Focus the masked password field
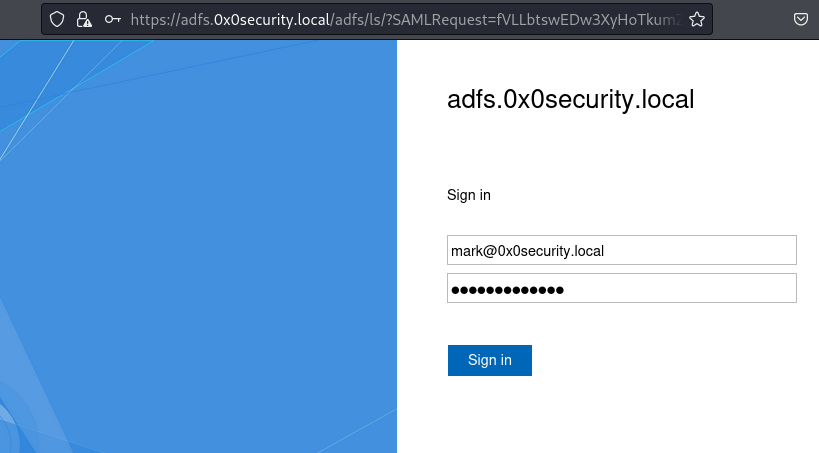Image resolution: width=819 pixels, height=453 pixels. 621,288
